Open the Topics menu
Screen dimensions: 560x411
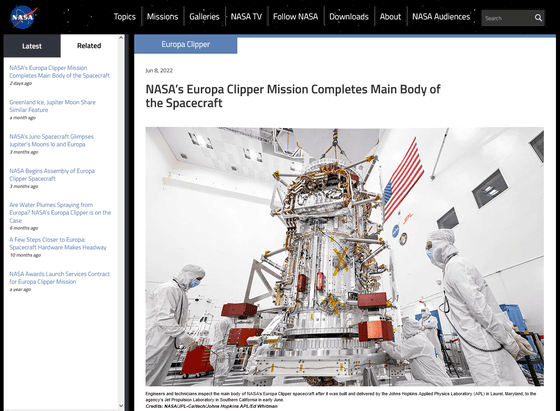125,17
